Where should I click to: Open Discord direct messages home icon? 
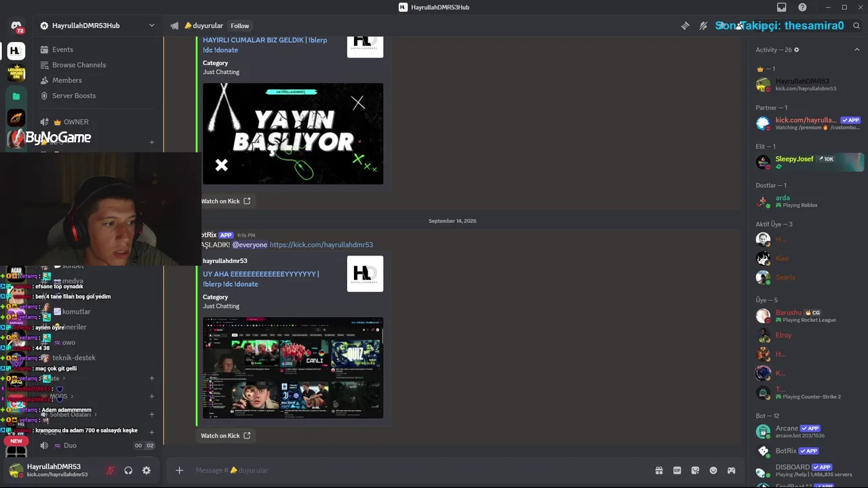pyautogui.click(x=16, y=26)
